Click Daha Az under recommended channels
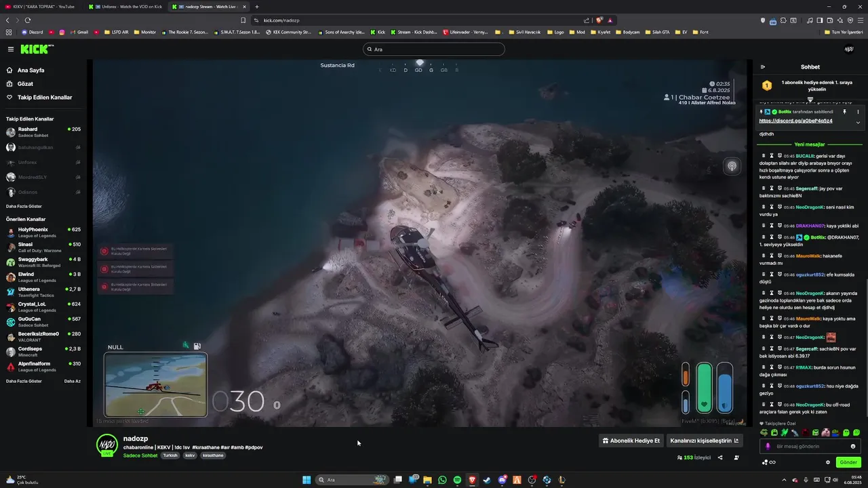The width and height of the screenshot is (868, 488). (x=73, y=381)
